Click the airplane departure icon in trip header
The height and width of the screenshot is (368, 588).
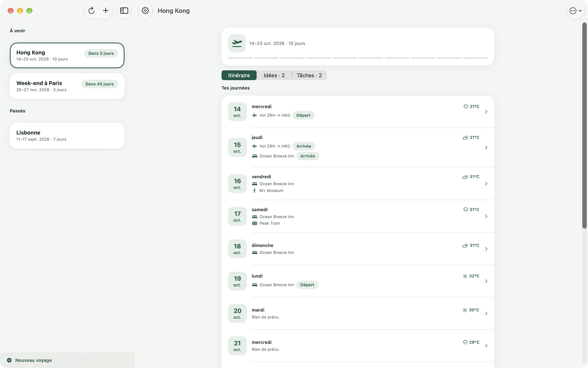click(237, 43)
